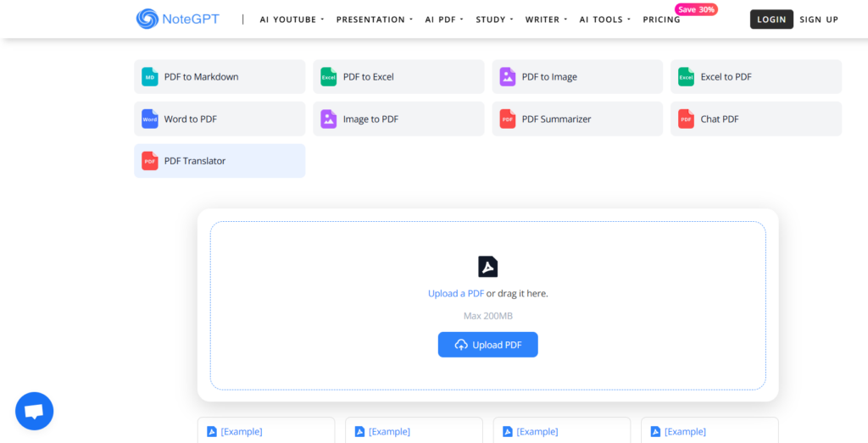Open the blue chat support bubble

click(x=34, y=411)
